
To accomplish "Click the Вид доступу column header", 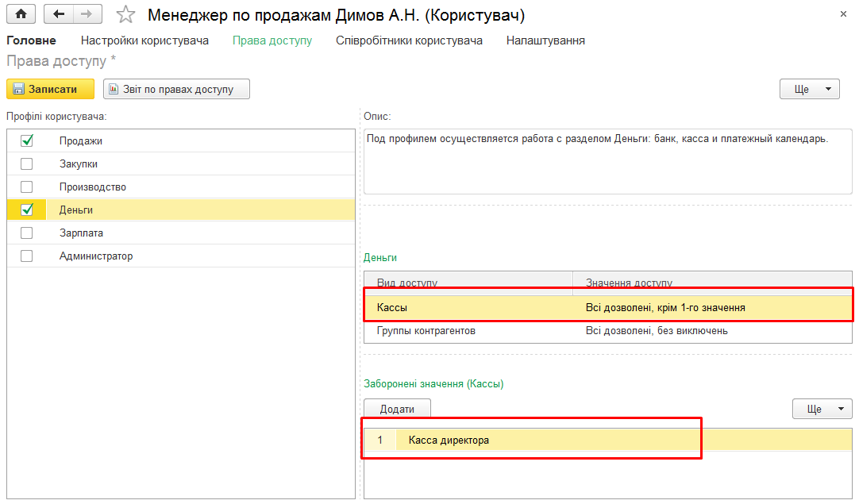I will pyautogui.click(x=468, y=283).
